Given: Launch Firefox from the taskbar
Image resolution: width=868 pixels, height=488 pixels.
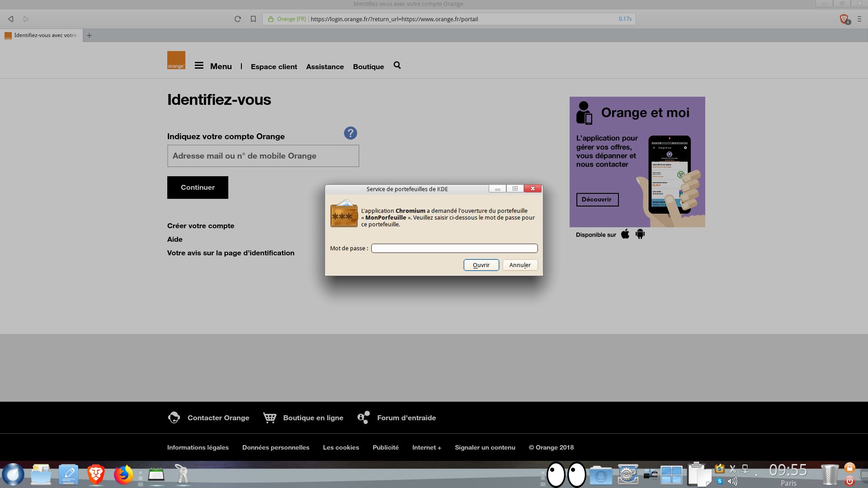Looking at the screenshot, I should 123,475.
